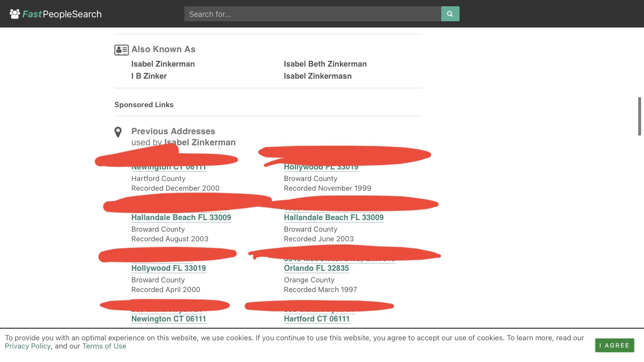
Task: Open Hollywood FL 33019 link recorded April 2000
Action: (168, 268)
